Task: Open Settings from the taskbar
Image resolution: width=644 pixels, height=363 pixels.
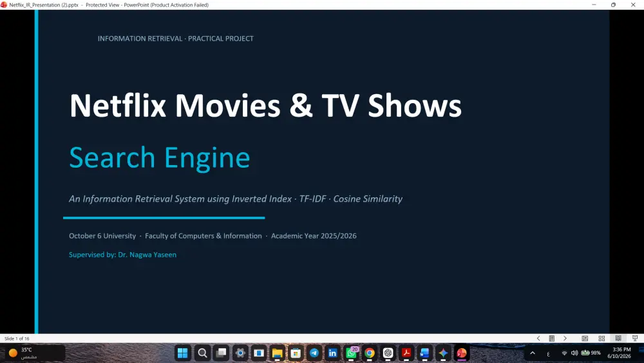Action: tap(240, 353)
